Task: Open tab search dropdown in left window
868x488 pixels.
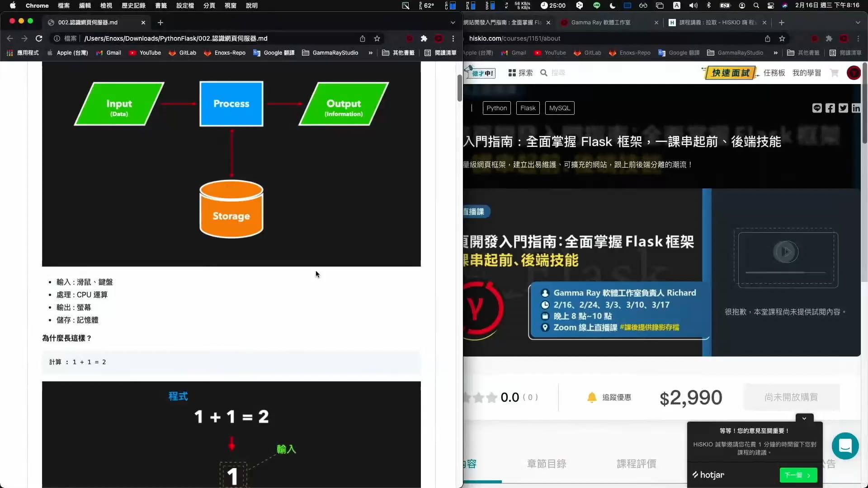Action: [453, 22]
